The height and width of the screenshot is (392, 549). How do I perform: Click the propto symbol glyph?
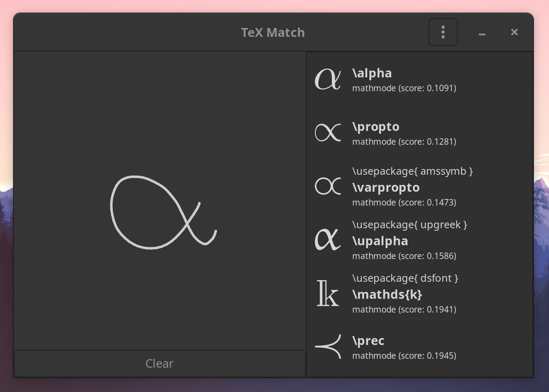[x=328, y=133]
